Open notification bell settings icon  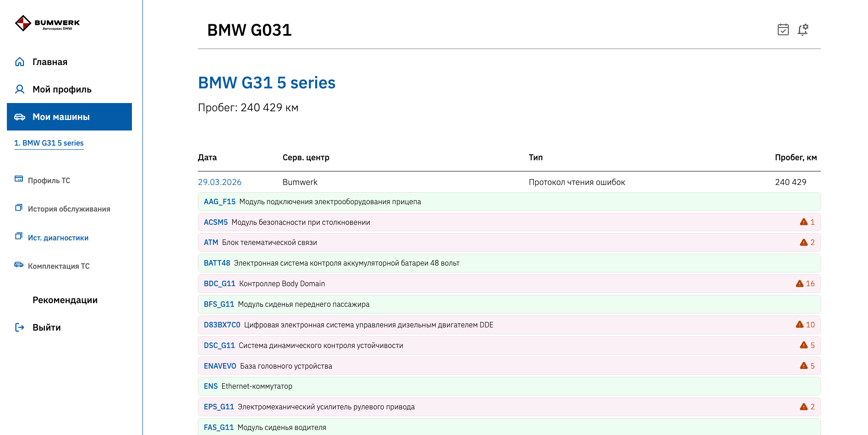click(803, 30)
